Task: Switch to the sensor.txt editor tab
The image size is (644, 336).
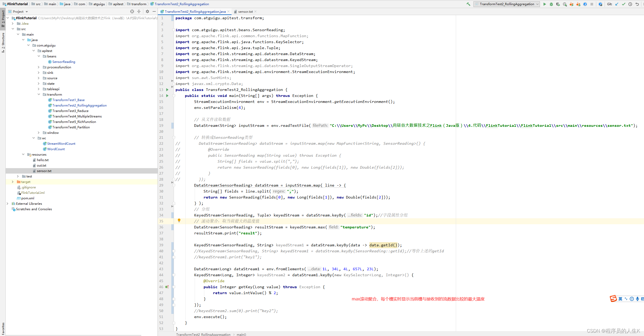Action: pyautogui.click(x=245, y=11)
